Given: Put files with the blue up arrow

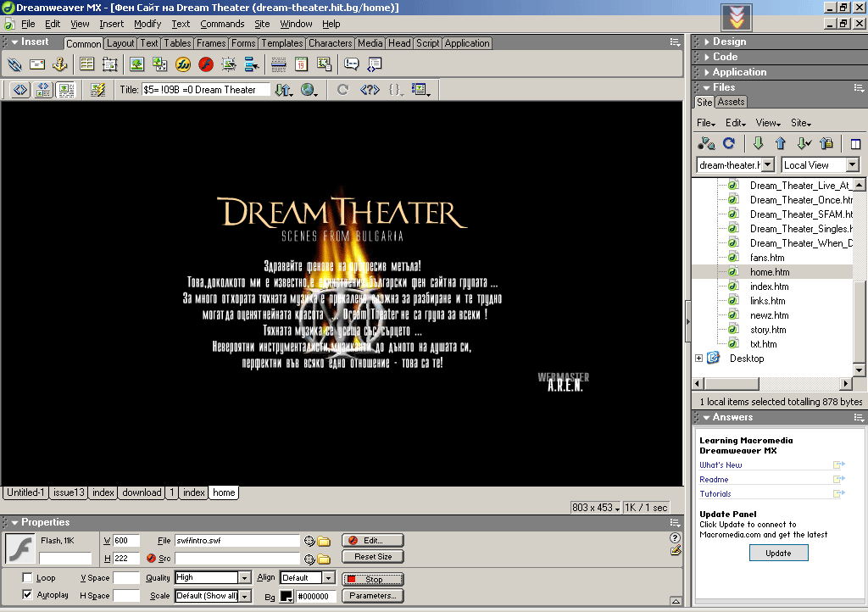Looking at the screenshot, I should (x=781, y=144).
